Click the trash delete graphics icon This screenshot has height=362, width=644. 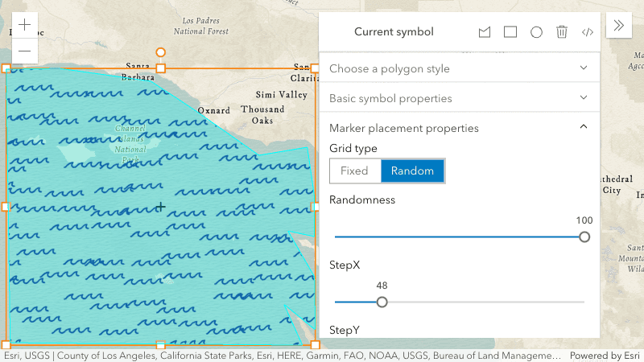pyautogui.click(x=562, y=32)
